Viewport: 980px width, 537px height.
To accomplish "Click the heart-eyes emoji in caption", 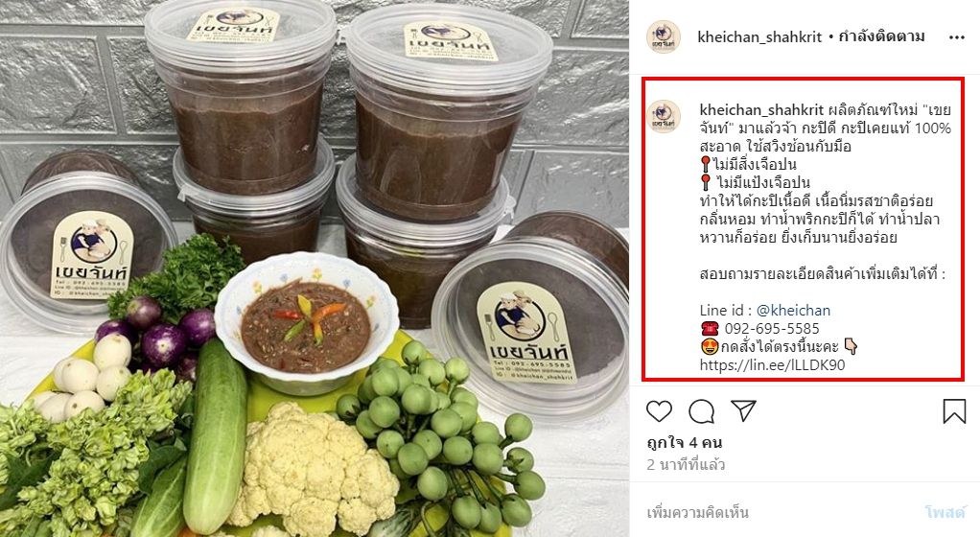I will click(710, 346).
